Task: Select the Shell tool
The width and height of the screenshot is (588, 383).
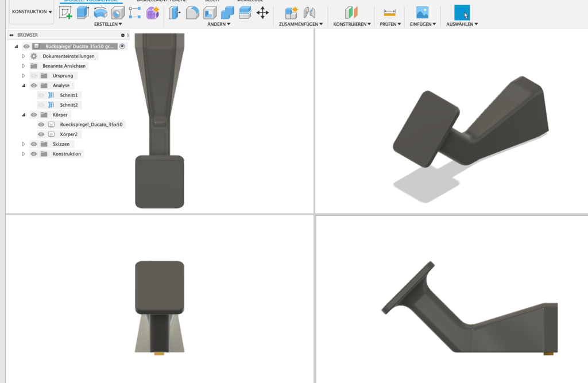Action: pyautogui.click(x=210, y=13)
